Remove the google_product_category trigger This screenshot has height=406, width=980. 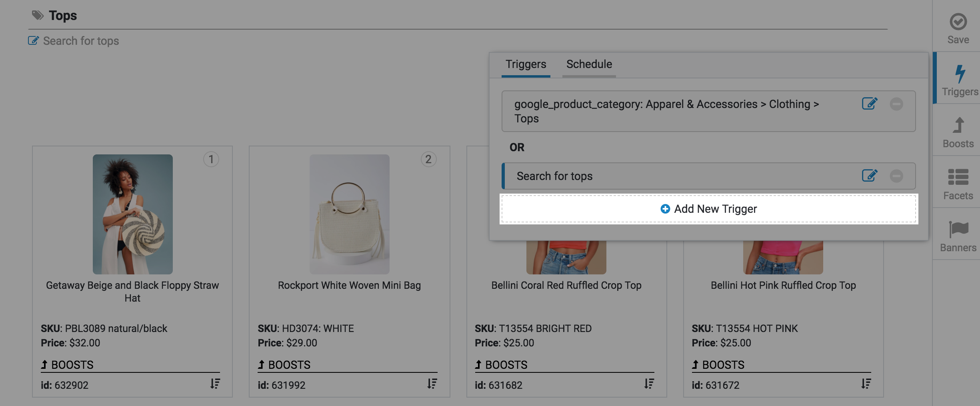click(x=896, y=104)
